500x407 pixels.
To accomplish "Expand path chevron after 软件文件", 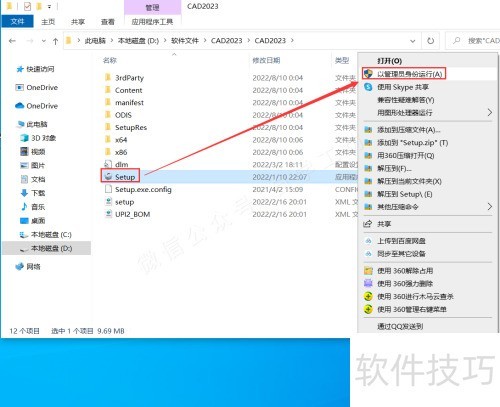I will tap(205, 41).
